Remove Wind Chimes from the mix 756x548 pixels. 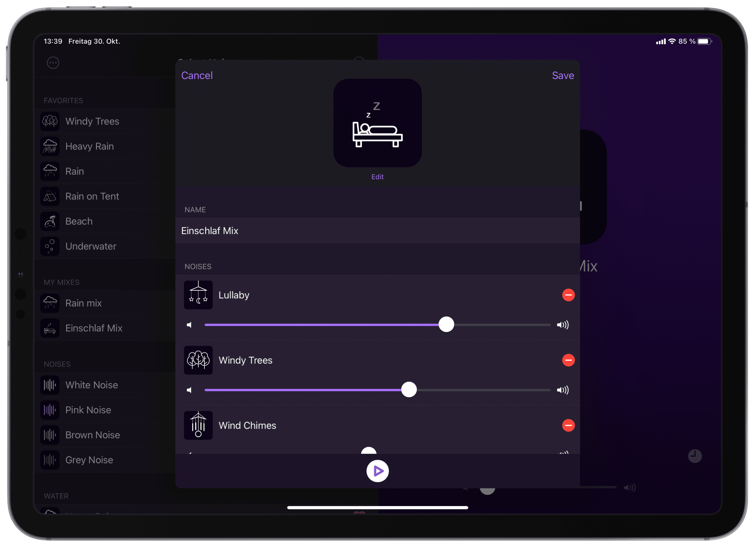pyautogui.click(x=568, y=424)
